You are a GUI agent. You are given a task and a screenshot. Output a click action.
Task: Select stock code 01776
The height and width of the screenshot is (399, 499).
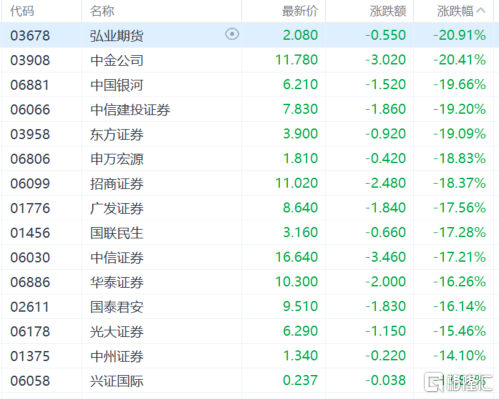30,208
